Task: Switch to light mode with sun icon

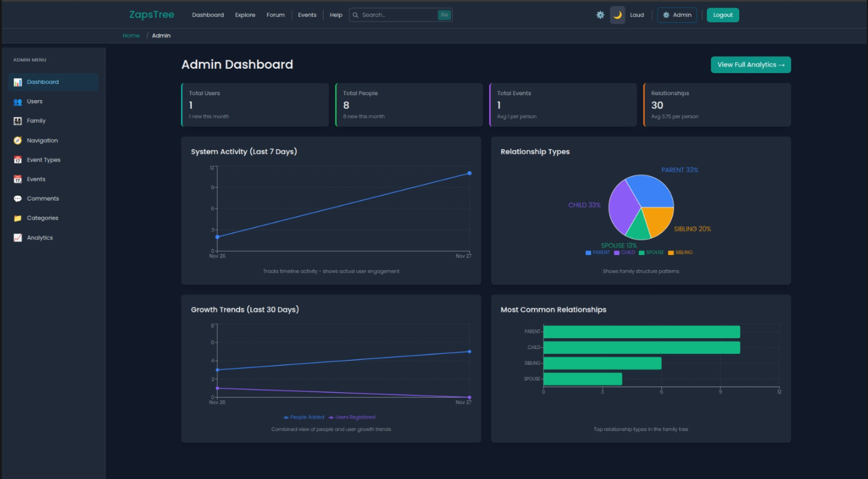Action: [600, 15]
